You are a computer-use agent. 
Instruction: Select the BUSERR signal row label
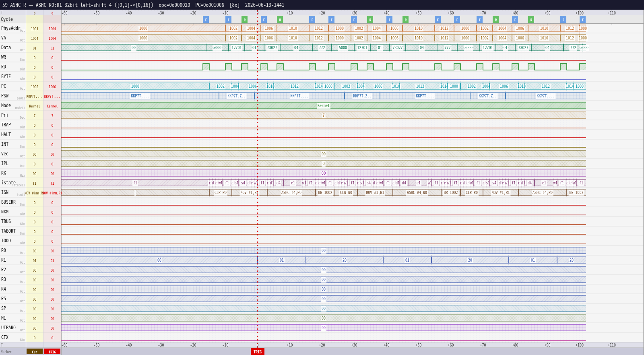tap(8, 202)
